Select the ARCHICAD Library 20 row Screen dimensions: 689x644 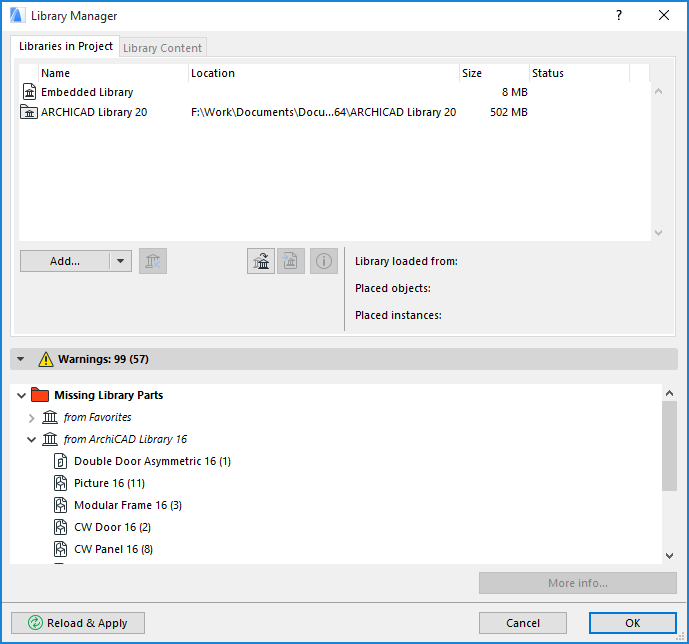334,112
